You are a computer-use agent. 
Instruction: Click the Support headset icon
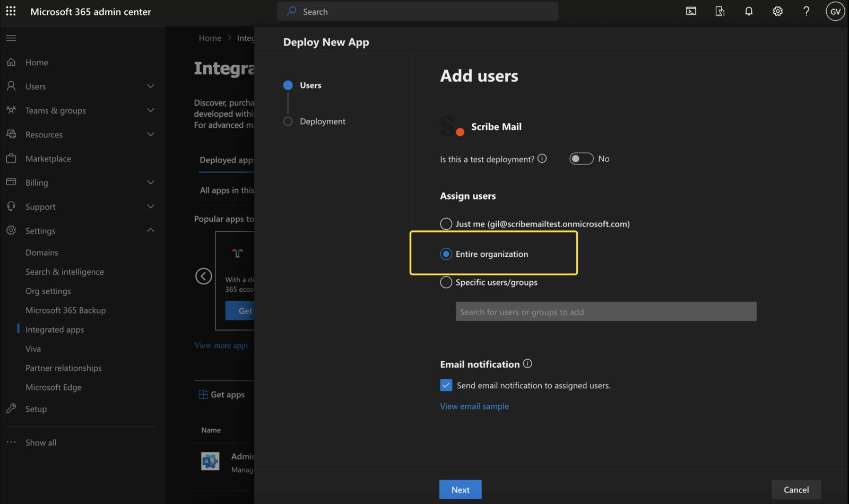coord(11,206)
